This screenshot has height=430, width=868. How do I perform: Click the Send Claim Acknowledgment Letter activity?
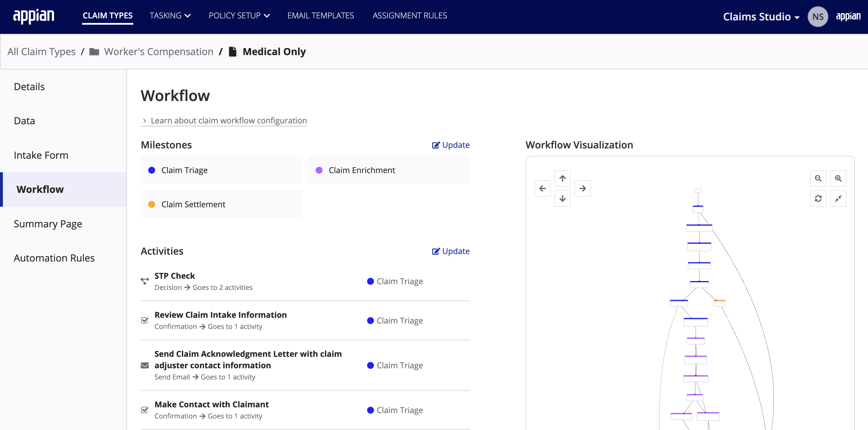point(248,360)
